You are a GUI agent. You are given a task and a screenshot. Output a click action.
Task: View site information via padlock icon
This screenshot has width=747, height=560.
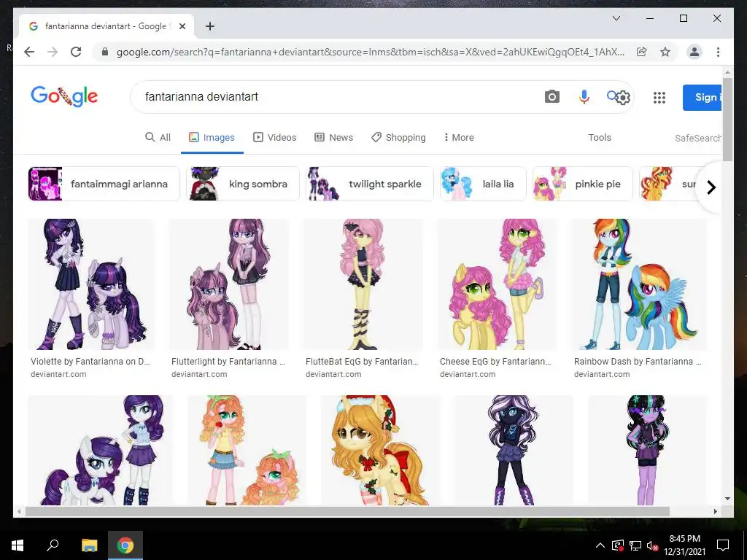(x=105, y=52)
